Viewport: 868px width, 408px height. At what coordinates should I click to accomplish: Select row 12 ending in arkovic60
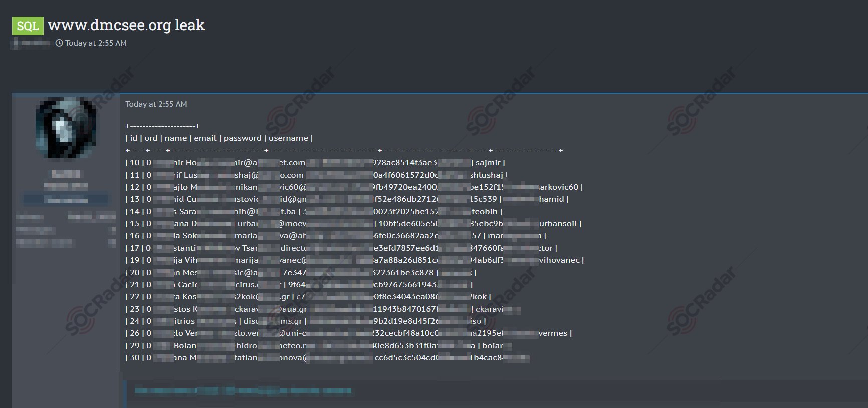[x=354, y=187]
